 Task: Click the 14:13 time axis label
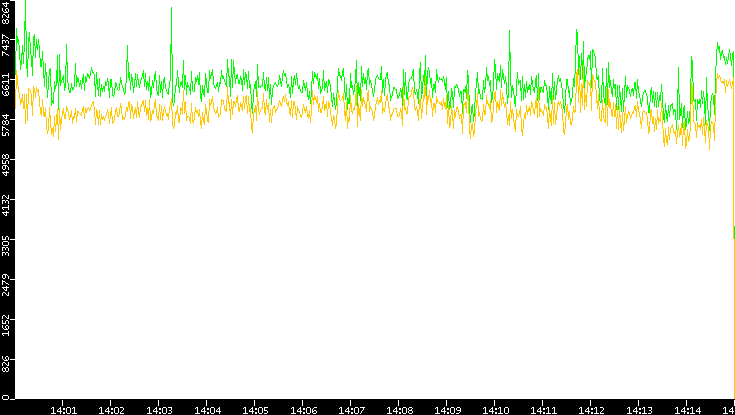(x=639, y=410)
